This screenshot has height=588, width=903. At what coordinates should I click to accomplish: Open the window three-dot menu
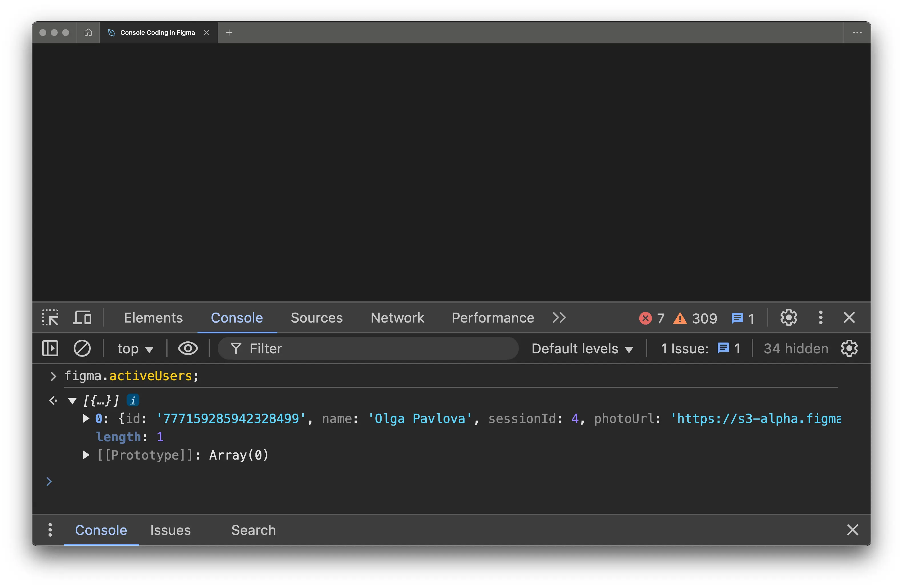pos(857,33)
